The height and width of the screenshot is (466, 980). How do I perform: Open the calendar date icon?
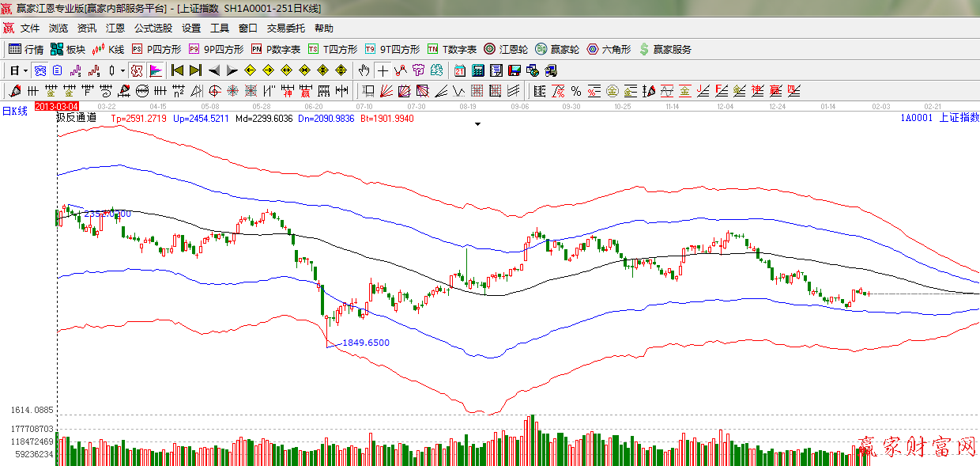[459, 70]
